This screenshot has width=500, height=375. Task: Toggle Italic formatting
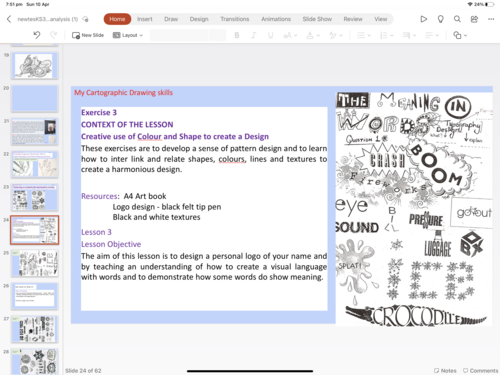(253, 35)
